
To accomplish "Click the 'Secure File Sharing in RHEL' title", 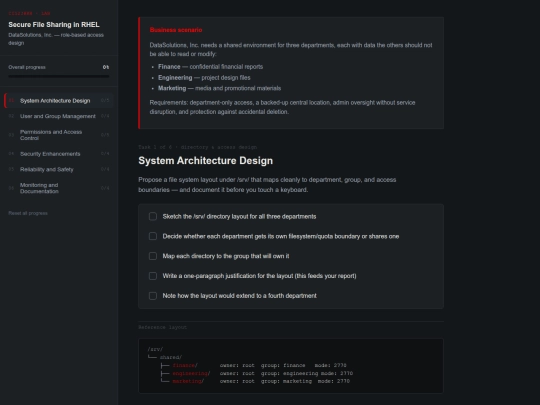I will pos(54,24).
